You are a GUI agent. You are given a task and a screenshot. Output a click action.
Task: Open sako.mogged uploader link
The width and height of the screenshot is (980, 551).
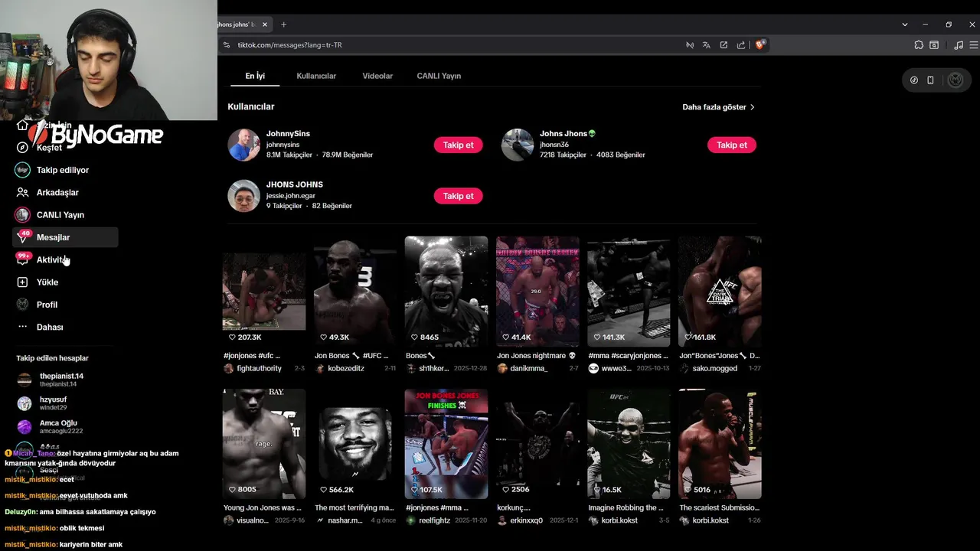715,369
